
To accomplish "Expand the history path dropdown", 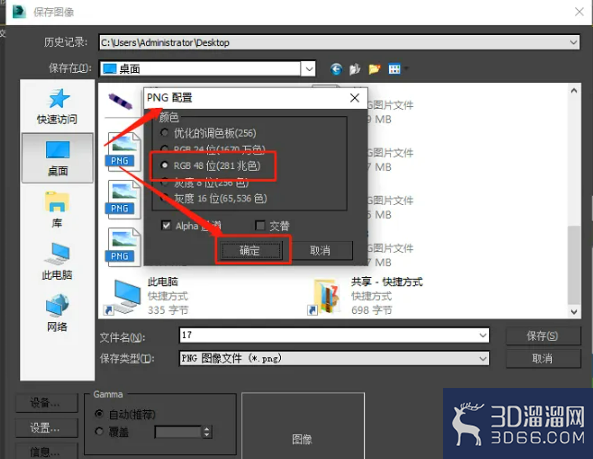I will click(x=574, y=42).
